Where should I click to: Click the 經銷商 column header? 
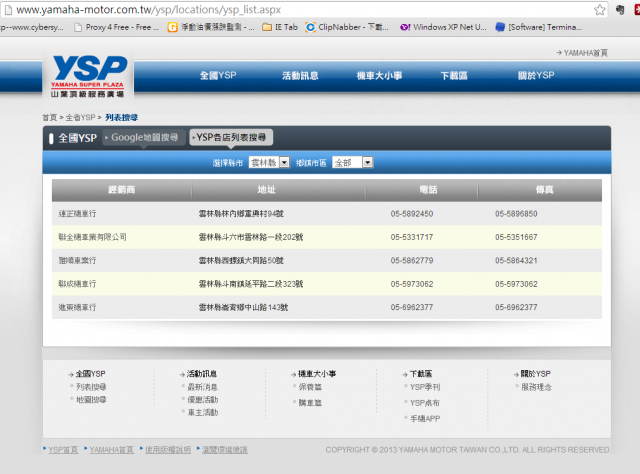click(x=122, y=190)
